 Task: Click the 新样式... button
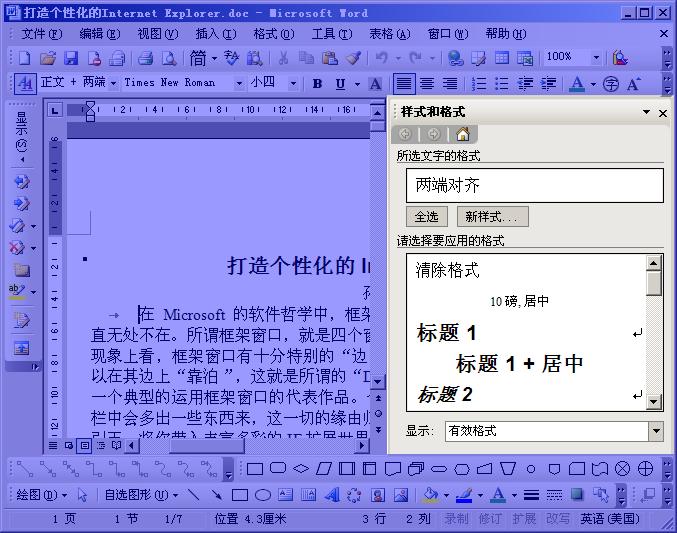492,217
